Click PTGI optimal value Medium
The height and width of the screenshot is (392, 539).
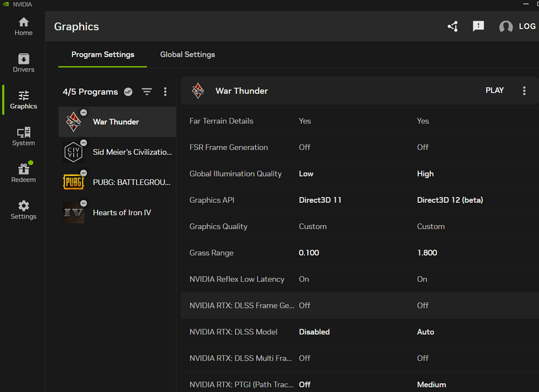point(431,385)
